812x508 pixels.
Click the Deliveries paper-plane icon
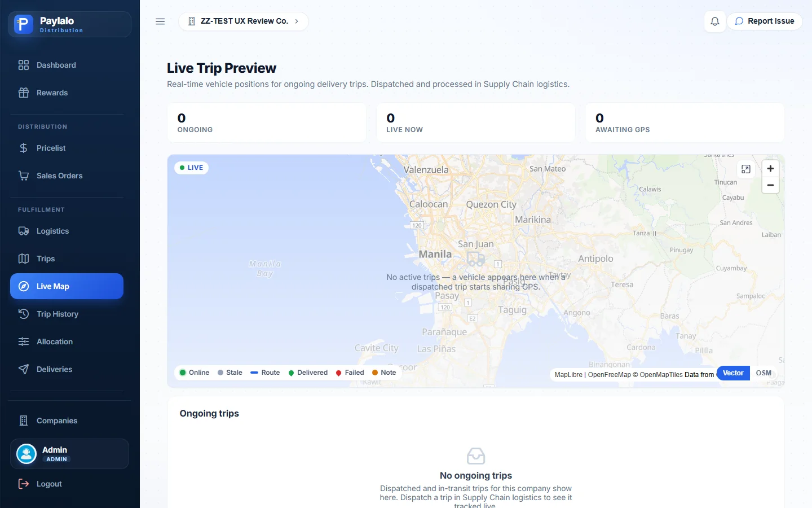click(24, 369)
